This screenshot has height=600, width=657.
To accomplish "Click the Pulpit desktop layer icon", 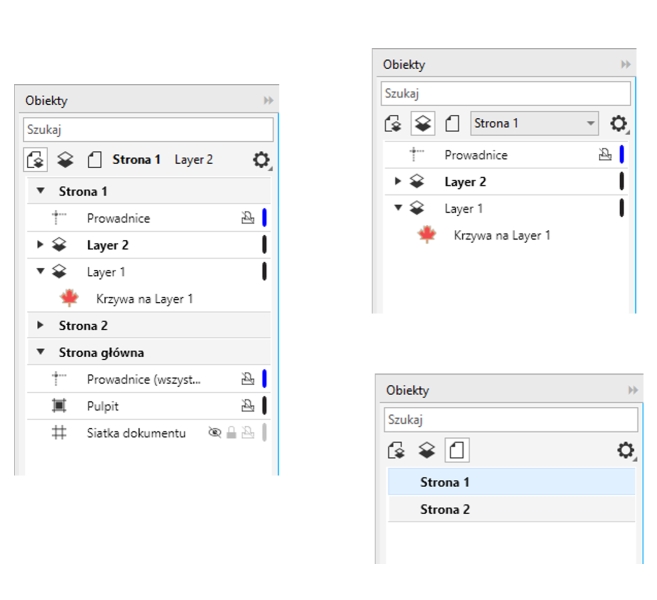I will point(59,406).
